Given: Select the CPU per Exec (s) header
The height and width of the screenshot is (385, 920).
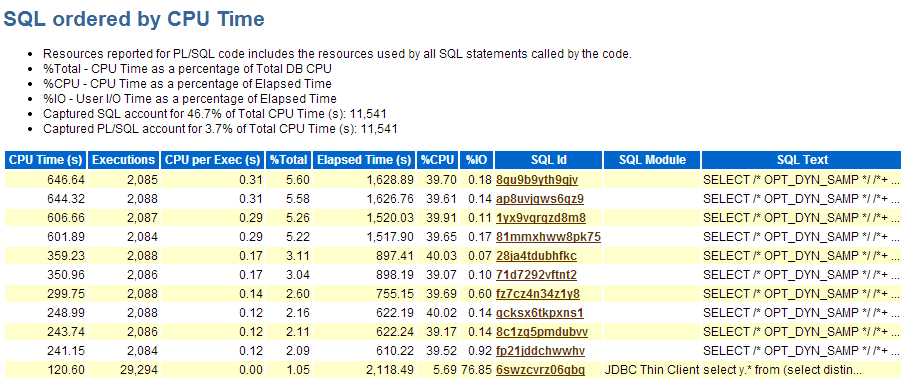Looking at the screenshot, I should 212,160.
